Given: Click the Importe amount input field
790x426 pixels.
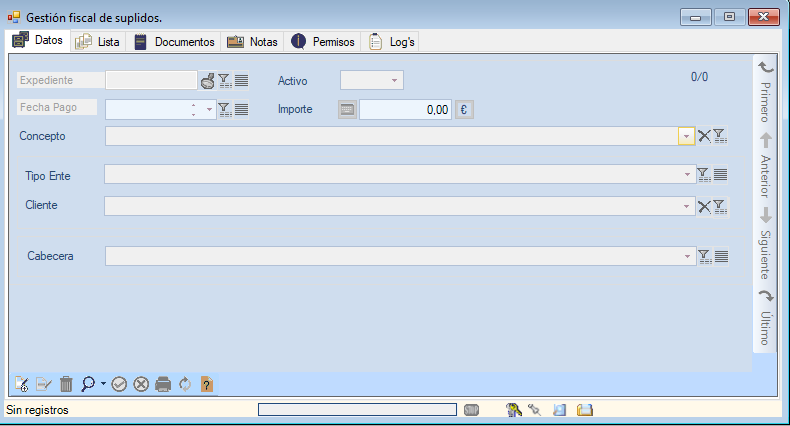Looking at the screenshot, I should [405, 110].
